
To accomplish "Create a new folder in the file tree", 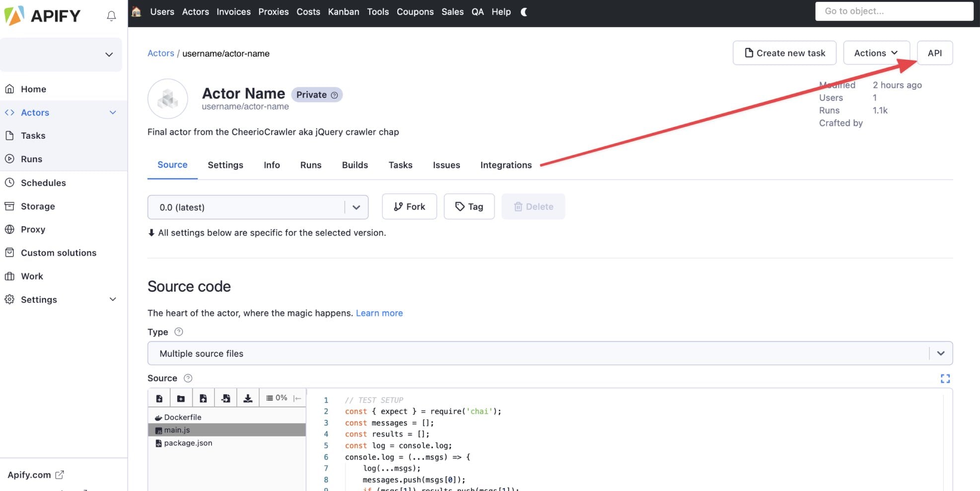I will point(181,397).
